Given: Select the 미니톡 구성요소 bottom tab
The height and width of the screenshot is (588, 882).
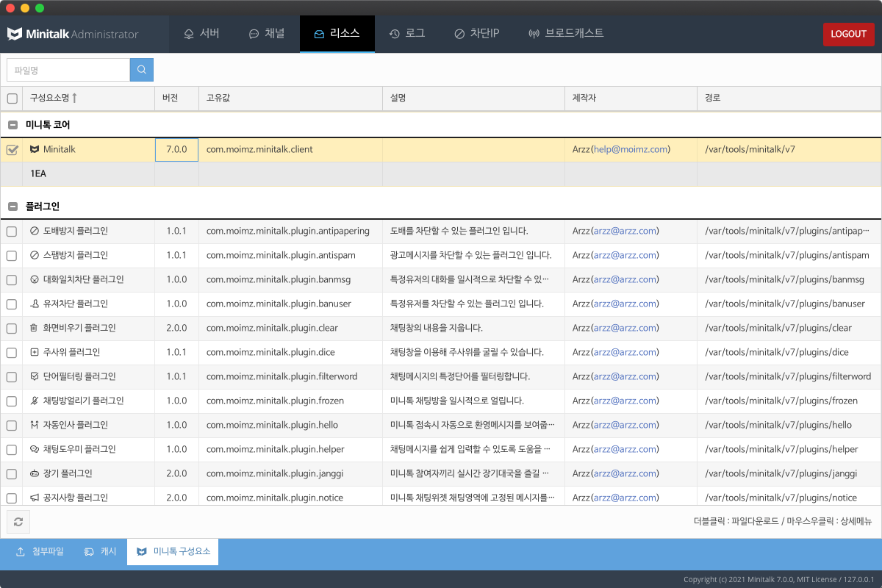Looking at the screenshot, I should [173, 551].
